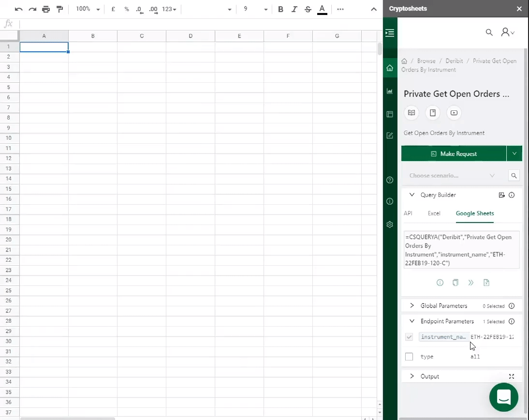Image resolution: width=529 pixels, height=420 pixels.
Task: Copy the CSQUERYA formula using copy icon
Action: tap(455, 283)
